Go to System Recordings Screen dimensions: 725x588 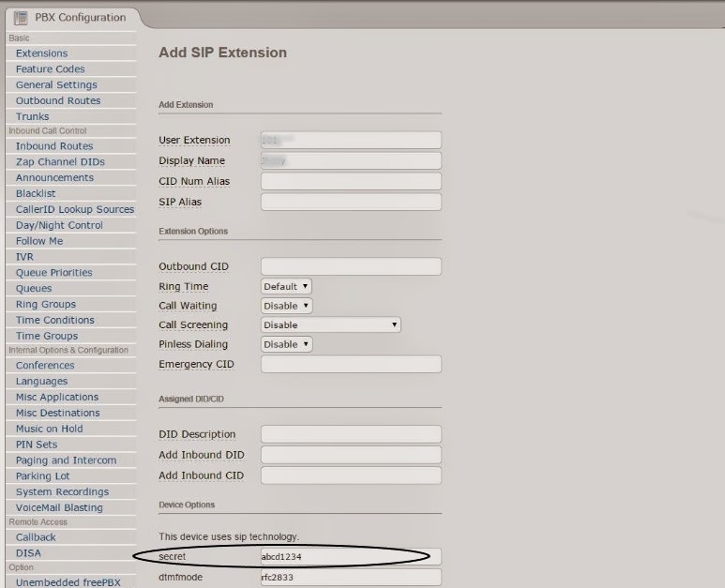pyautogui.click(x=62, y=491)
